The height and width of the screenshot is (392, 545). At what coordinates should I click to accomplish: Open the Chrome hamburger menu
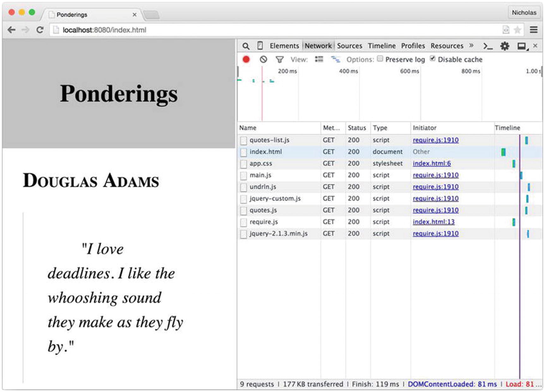pyautogui.click(x=534, y=30)
